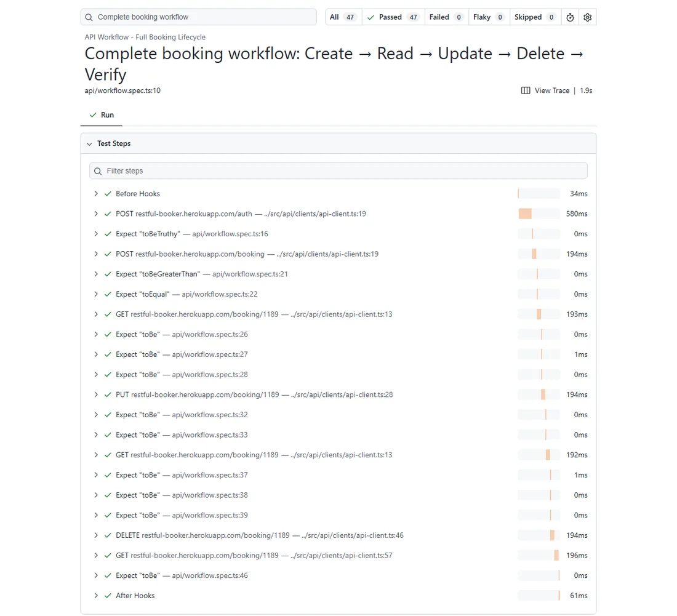Click the 192ms GET booking/1189 step text

(254, 455)
